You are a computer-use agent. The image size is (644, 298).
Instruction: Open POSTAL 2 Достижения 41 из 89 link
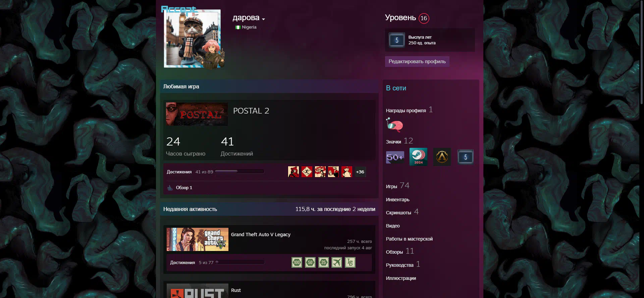190,172
